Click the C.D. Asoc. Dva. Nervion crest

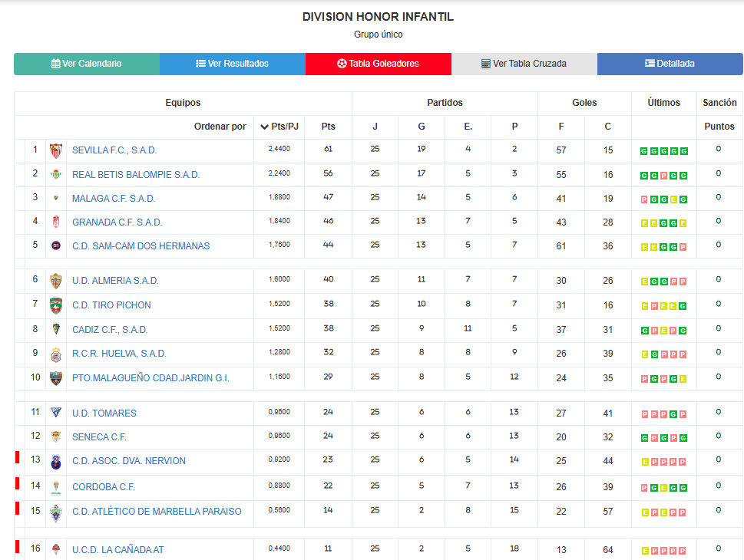(56, 462)
